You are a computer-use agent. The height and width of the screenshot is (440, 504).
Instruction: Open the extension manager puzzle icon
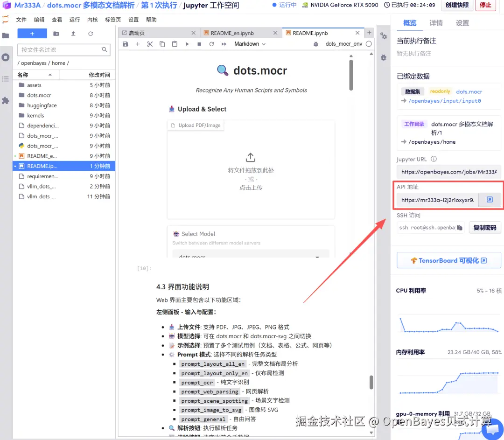[x=6, y=101]
